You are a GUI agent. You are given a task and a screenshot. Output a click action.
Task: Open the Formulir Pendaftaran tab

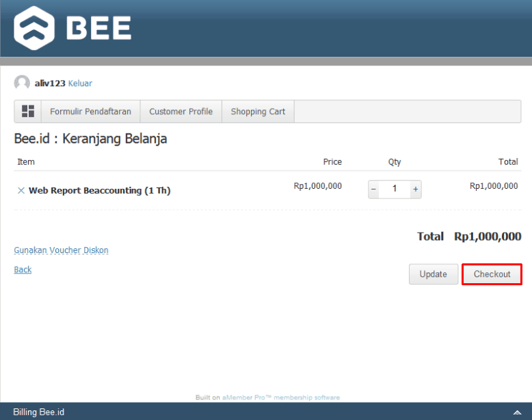click(x=90, y=111)
